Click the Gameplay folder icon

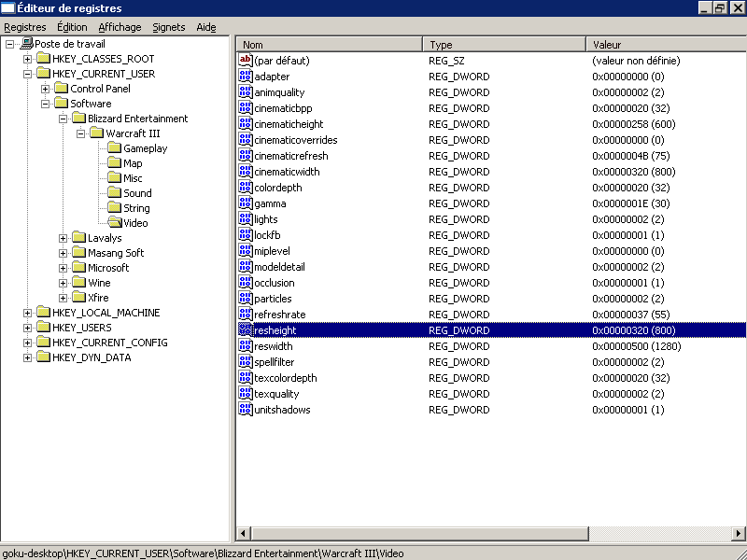[114, 148]
